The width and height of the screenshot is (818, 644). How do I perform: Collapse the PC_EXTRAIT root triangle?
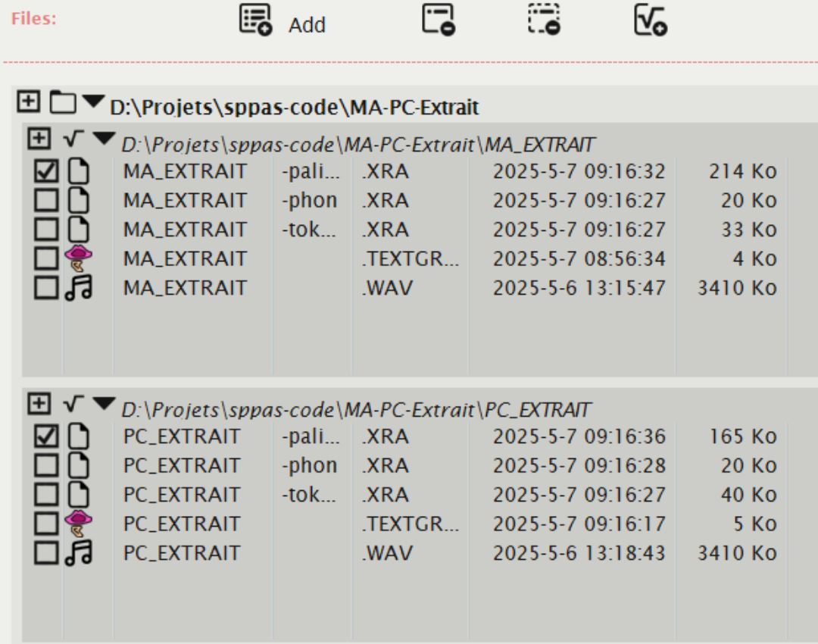[x=104, y=403]
